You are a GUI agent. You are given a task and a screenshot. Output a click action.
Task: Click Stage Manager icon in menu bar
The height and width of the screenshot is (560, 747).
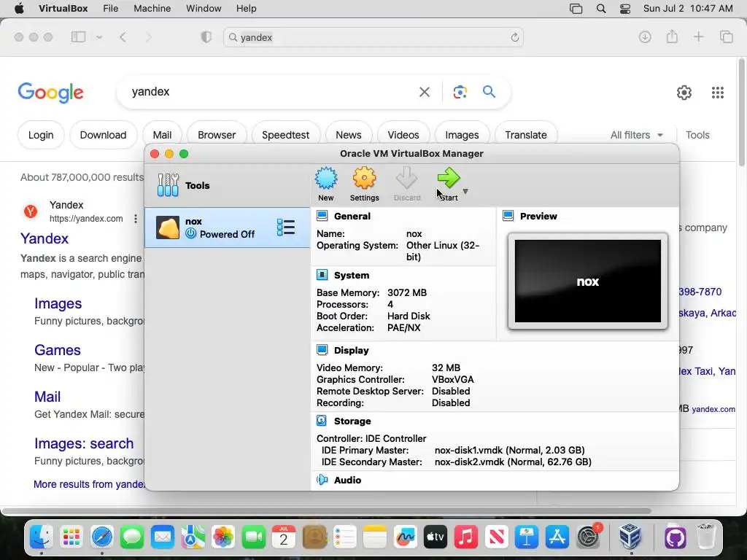576,9
